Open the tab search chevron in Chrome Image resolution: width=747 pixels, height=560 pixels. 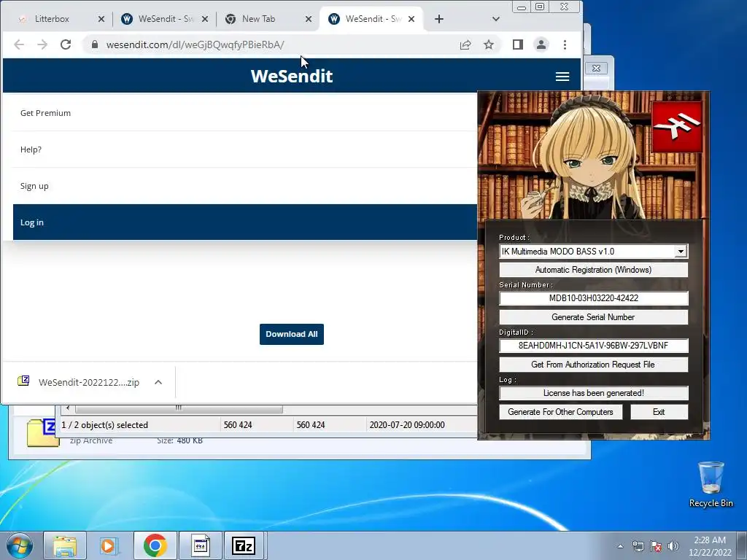click(496, 19)
